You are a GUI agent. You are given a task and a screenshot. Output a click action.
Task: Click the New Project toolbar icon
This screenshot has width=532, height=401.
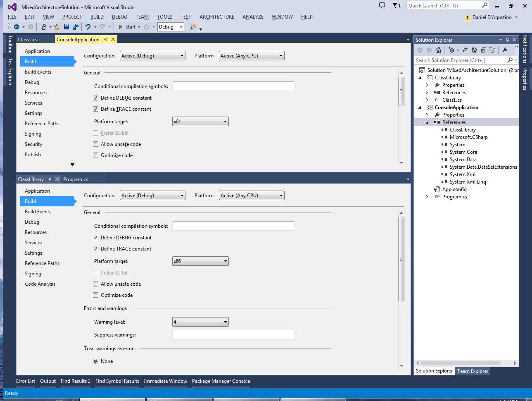43,27
